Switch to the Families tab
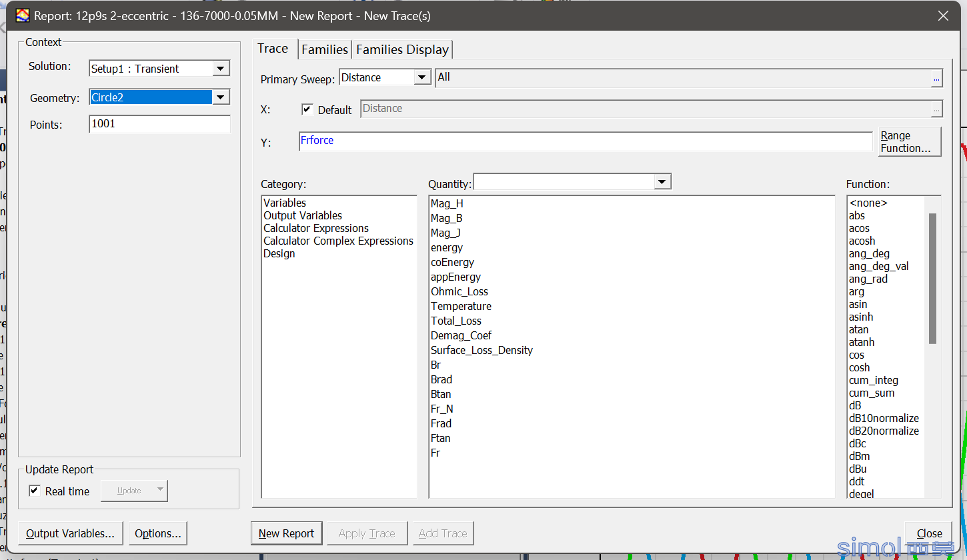The height and width of the screenshot is (560, 967). pyautogui.click(x=325, y=49)
